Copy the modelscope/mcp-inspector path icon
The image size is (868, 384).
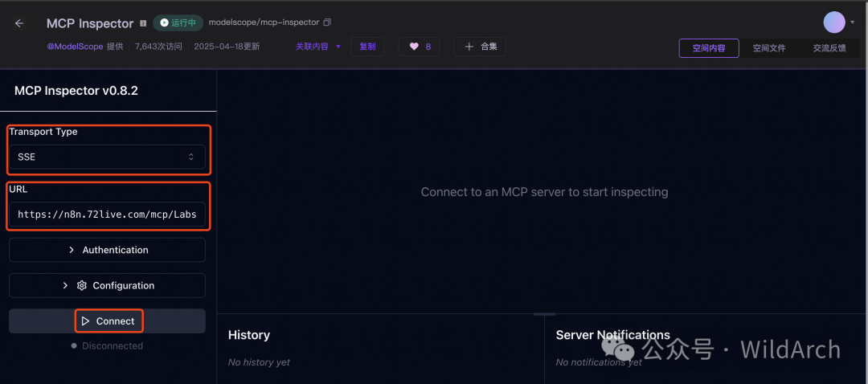327,22
